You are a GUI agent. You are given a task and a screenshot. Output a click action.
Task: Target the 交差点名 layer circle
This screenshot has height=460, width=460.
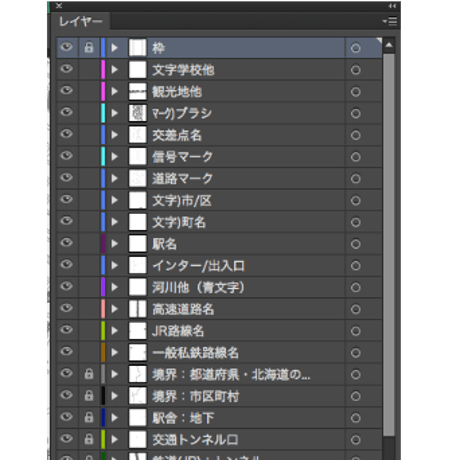click(356, 135)
